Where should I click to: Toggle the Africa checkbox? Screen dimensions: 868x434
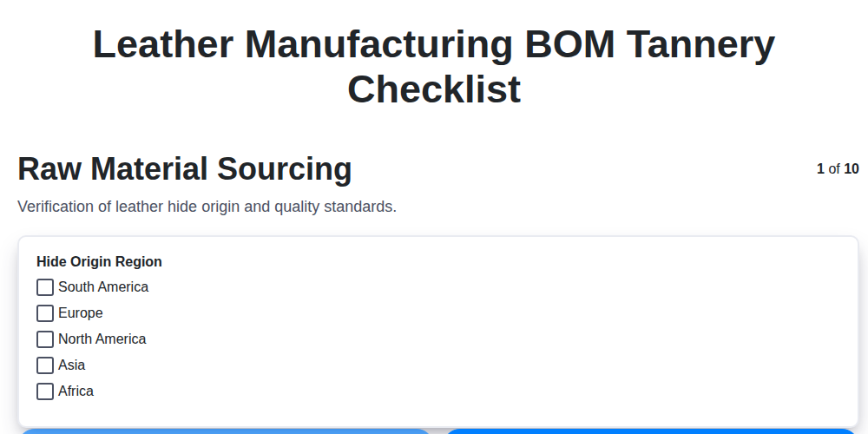(x=45, y=391)
